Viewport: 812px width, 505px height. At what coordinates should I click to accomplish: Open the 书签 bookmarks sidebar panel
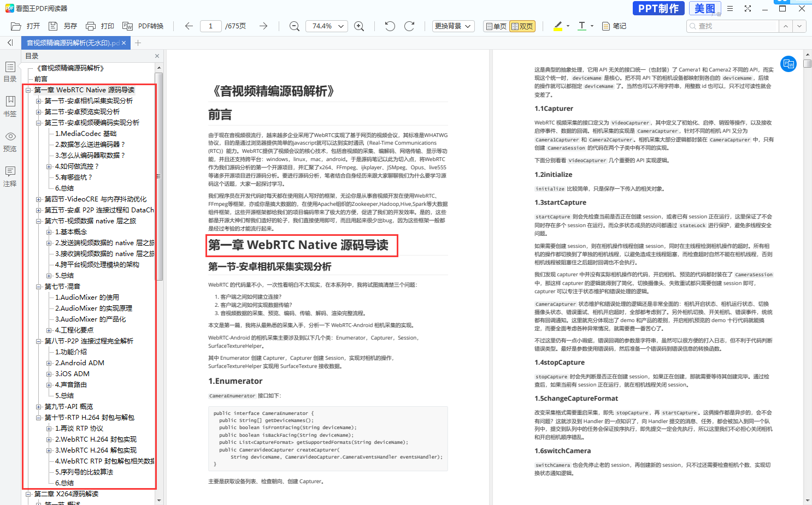coord(10,106)
